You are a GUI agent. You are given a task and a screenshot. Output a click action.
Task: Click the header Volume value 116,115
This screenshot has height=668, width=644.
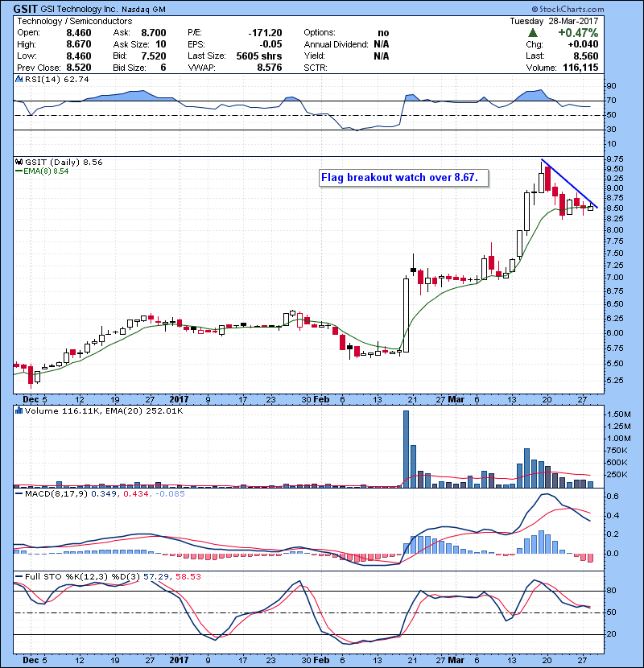(580, 68)
